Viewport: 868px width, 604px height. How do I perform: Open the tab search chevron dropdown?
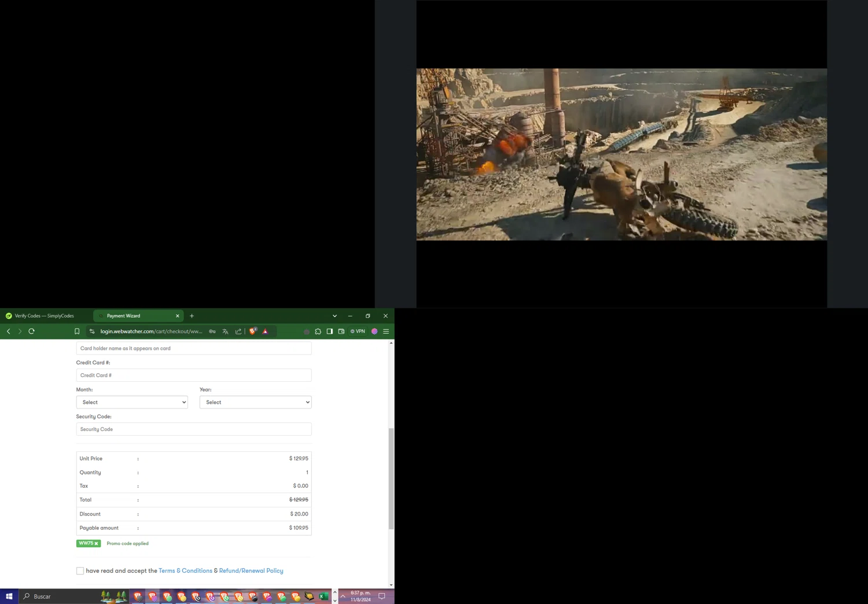pos(334,316)
